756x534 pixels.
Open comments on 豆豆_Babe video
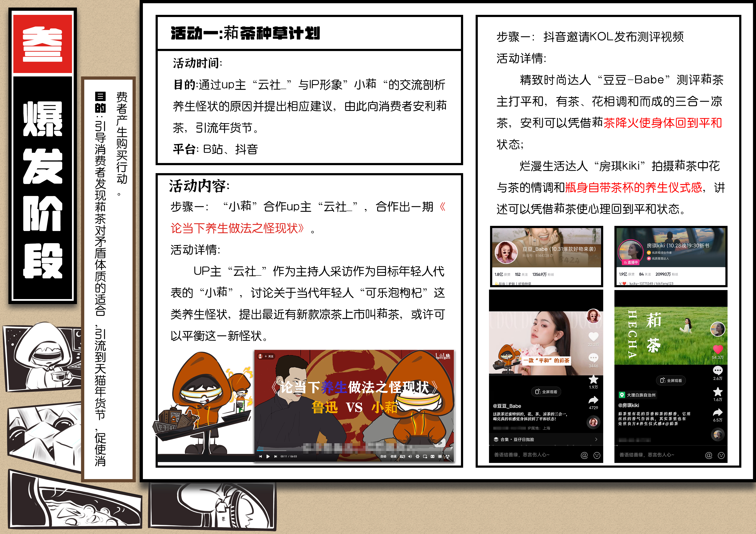coord(593,358)
